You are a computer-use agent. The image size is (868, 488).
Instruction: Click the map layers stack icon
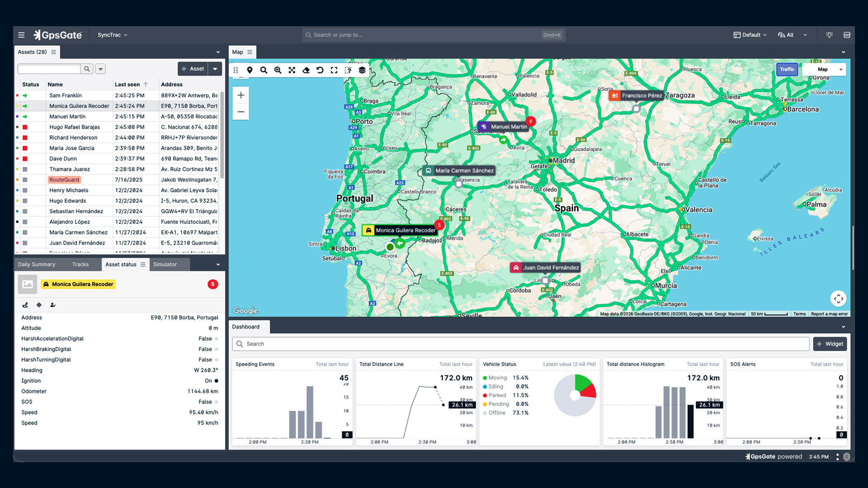[362, 70]
